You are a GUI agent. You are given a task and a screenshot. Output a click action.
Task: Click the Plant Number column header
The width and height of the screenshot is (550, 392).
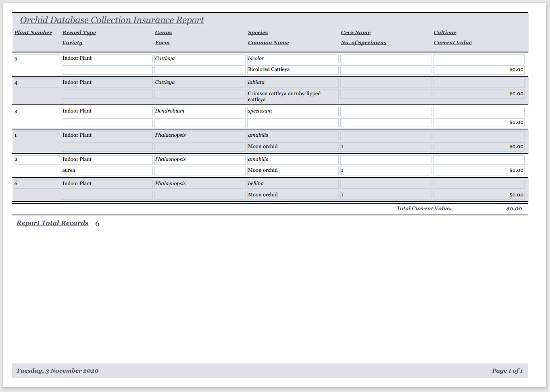(33, 33)
